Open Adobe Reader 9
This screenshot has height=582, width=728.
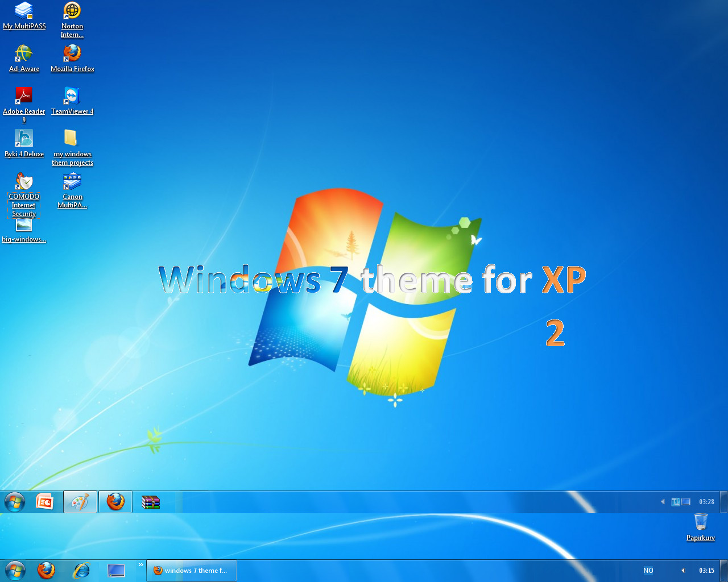point(24,94)
